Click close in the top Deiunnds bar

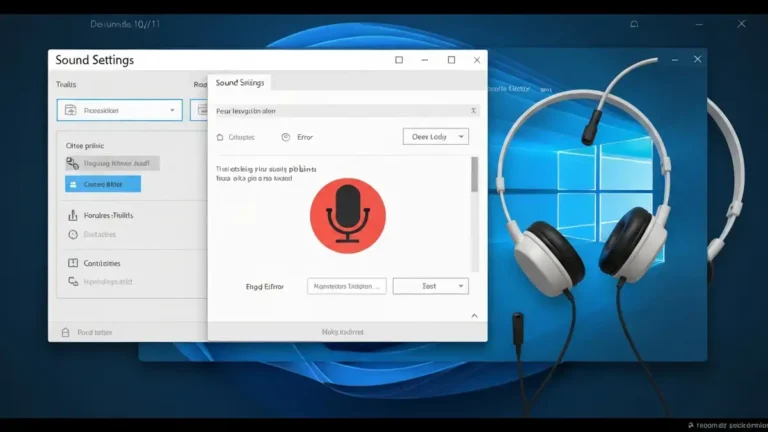(x=742, y=24)
